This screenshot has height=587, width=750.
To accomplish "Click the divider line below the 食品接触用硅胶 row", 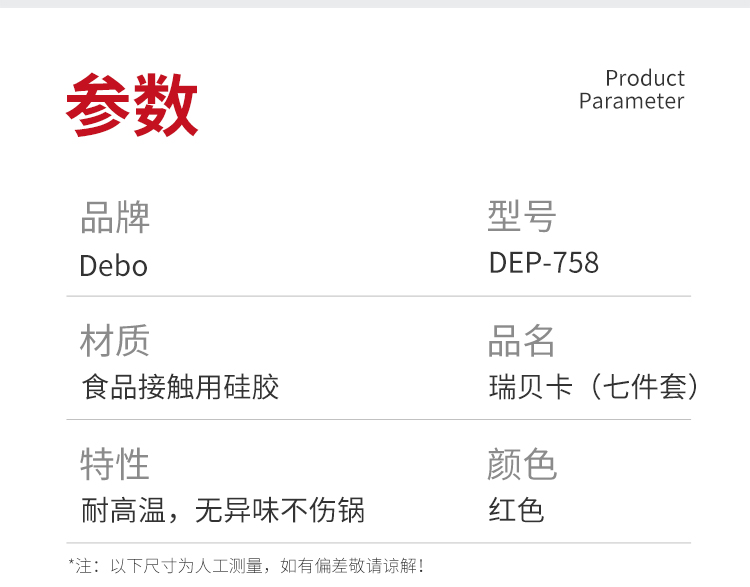I will [x=378, y=419].
